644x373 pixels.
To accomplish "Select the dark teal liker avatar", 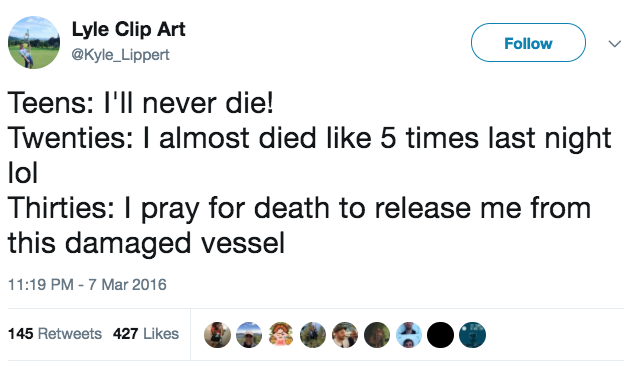I will (472, 335).
